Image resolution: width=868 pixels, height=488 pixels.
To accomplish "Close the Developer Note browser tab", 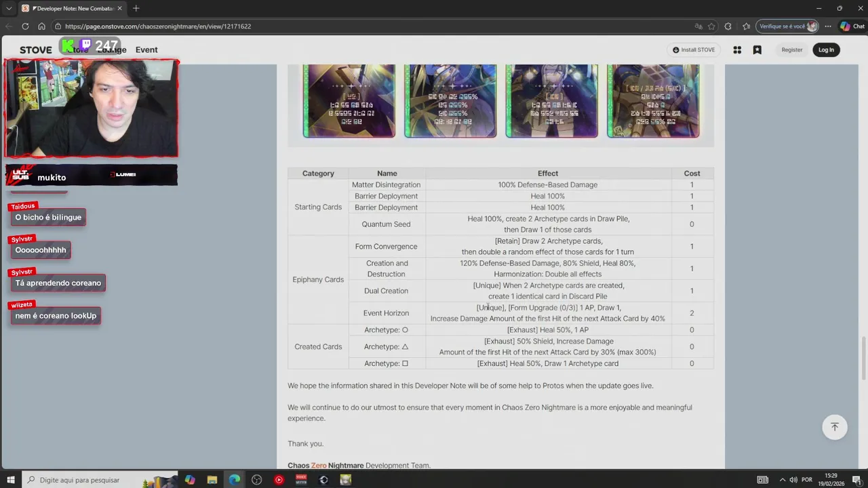I will tap(120, 8).
